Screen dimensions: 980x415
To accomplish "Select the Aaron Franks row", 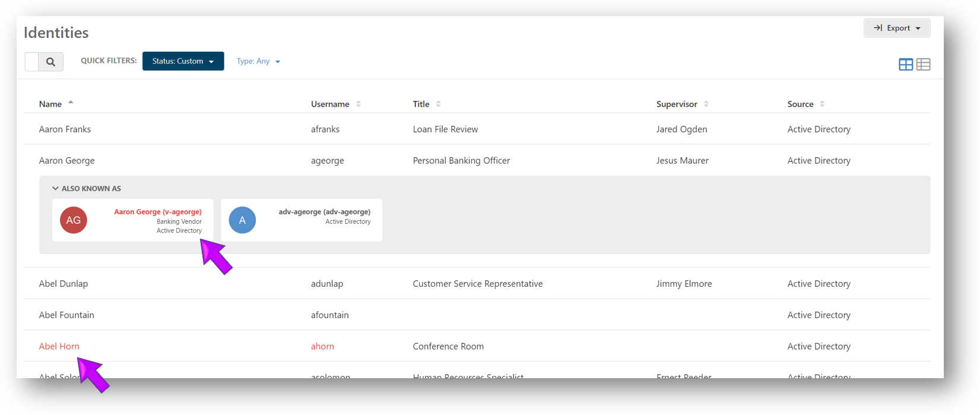I will [x=65, y=129].
